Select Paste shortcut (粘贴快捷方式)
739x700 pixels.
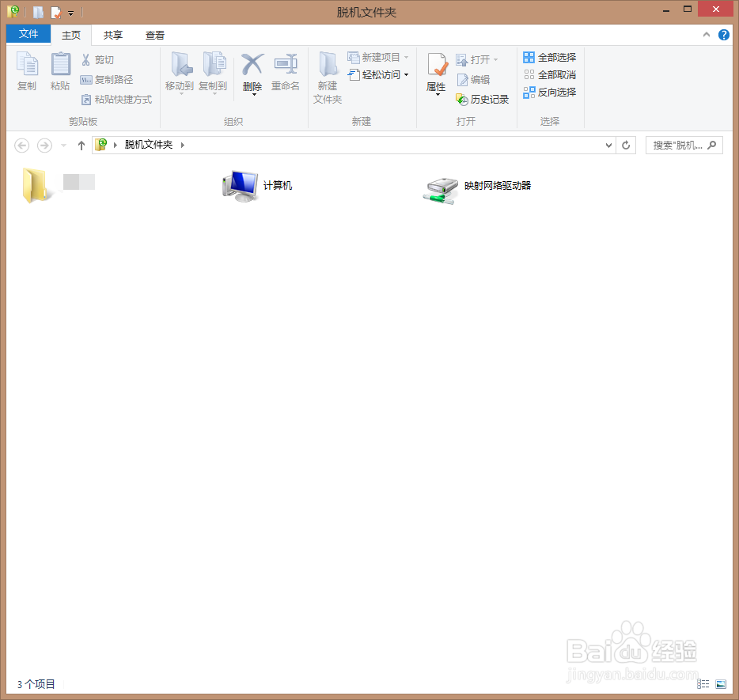pyautogui.click(x=116, y=100)
